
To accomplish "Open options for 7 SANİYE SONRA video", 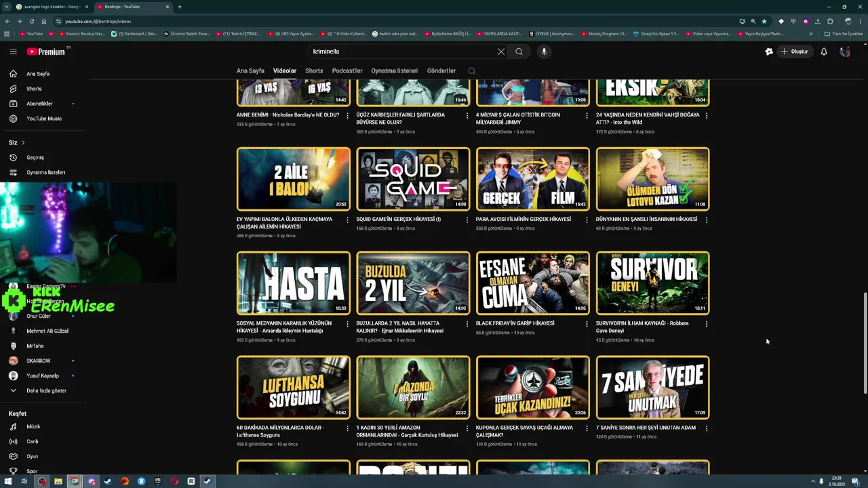I will 707,429.
